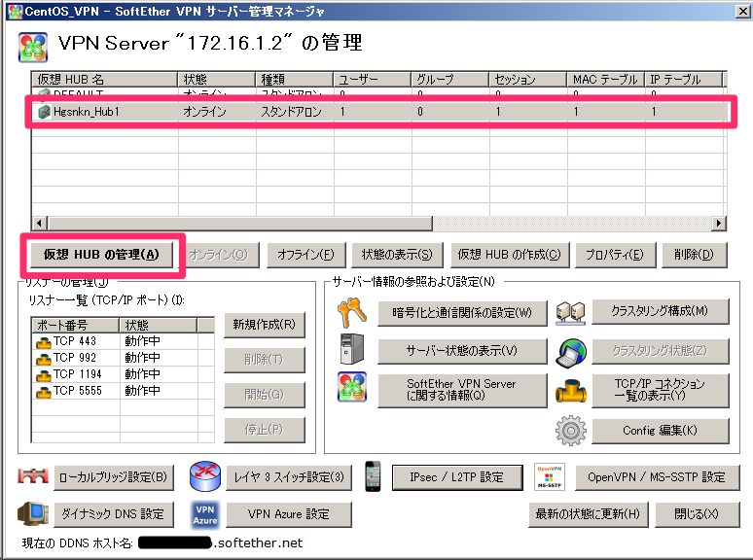Screen dimensions: 753x560
Task: Click the yellow pipe TCP/IP connection icon
Action: click(x=570, y=390)
